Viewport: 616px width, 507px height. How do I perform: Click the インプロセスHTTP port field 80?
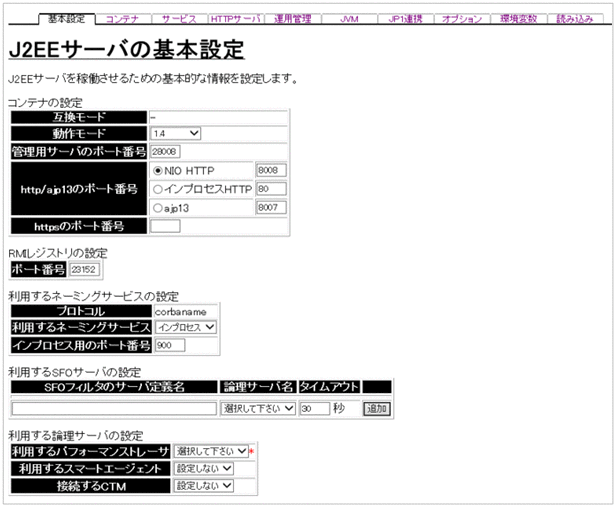271,189
